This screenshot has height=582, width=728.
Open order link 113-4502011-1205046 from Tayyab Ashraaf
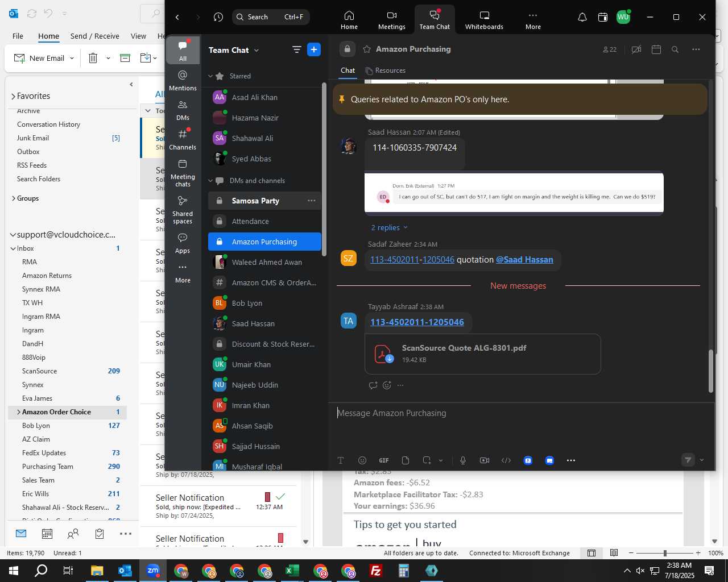[417, 322]
